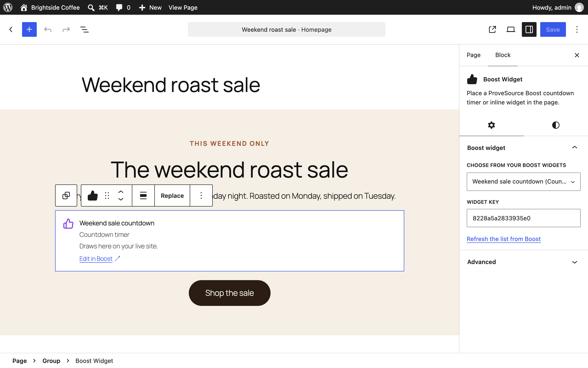Select parent Group block button
Image resolution: width=588 pixels, height=368 pixels.
pyautogui.click(x=66, y=195)
